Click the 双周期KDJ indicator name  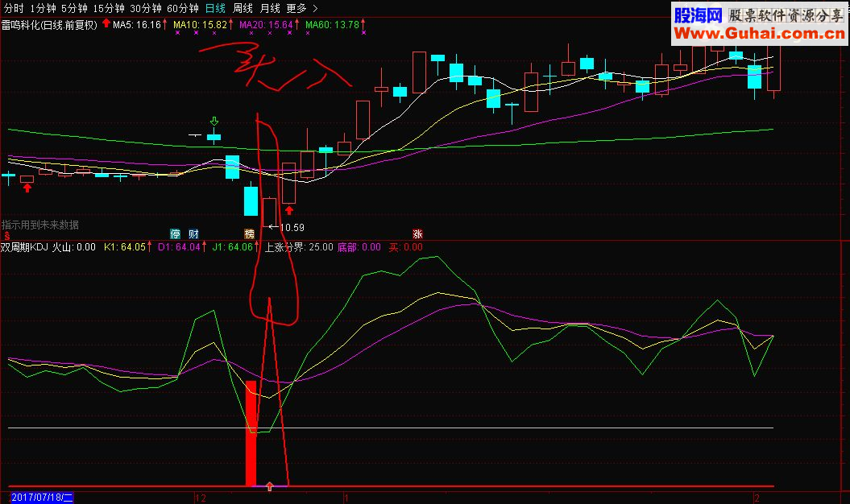24,247
